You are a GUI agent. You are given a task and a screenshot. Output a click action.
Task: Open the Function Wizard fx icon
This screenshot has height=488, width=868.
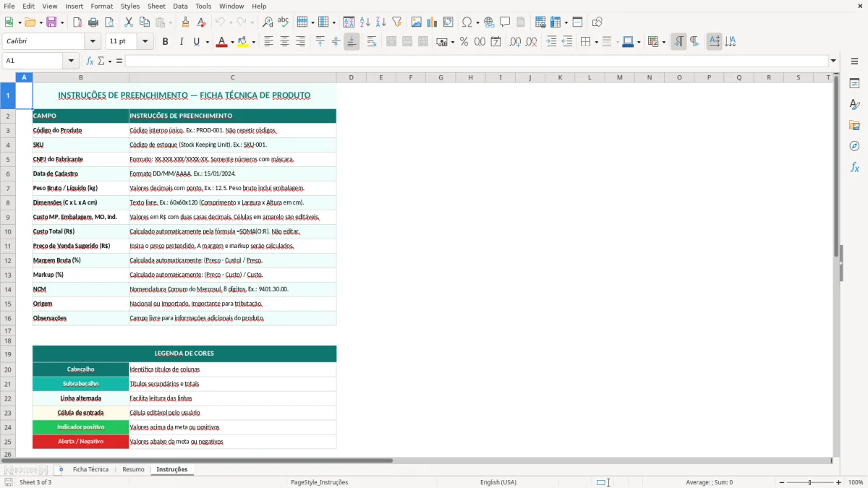(90, 61)
